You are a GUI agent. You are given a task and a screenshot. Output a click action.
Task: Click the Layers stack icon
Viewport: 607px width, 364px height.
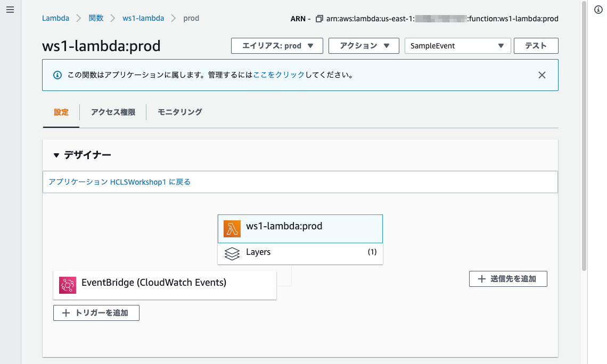232,254
